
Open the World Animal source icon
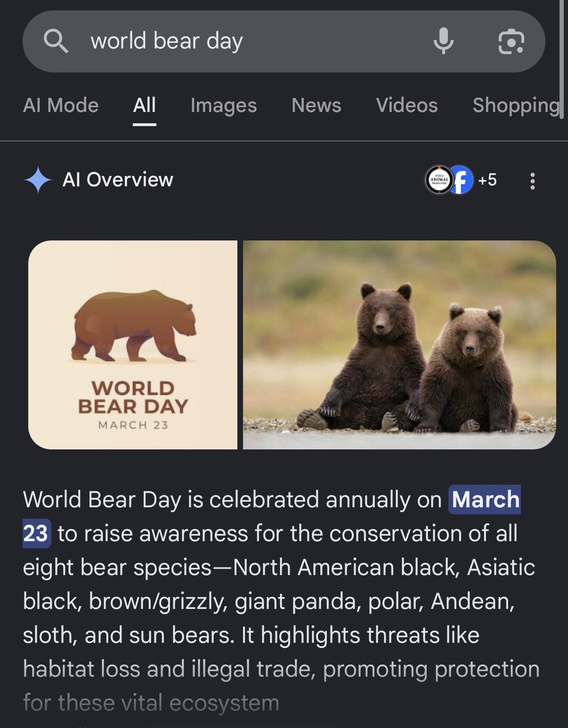pos(439,180)
